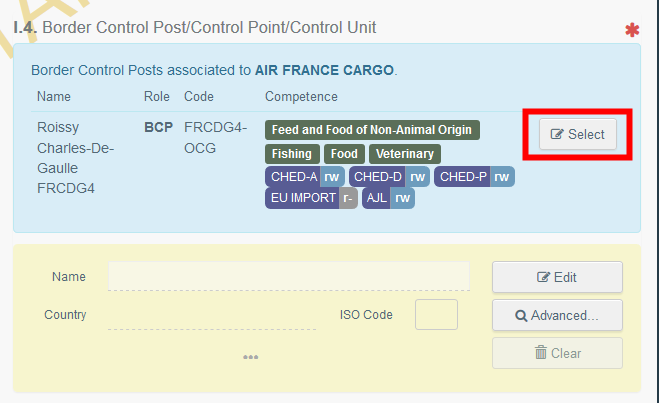Click the AJL rw badge
Image resolution: width=659 pixels, height=403 pixels.
[388, 198]
